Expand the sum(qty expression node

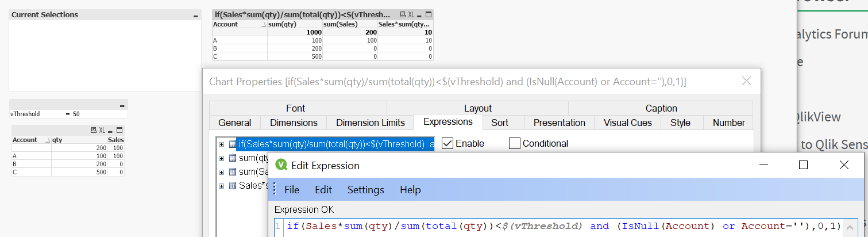(222, 158)
